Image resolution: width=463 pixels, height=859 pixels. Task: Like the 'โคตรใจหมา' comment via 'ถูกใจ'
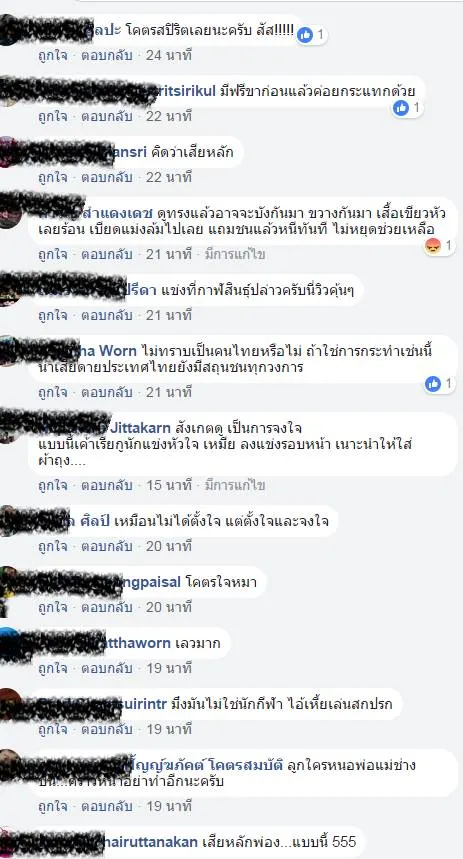(53, 607)
